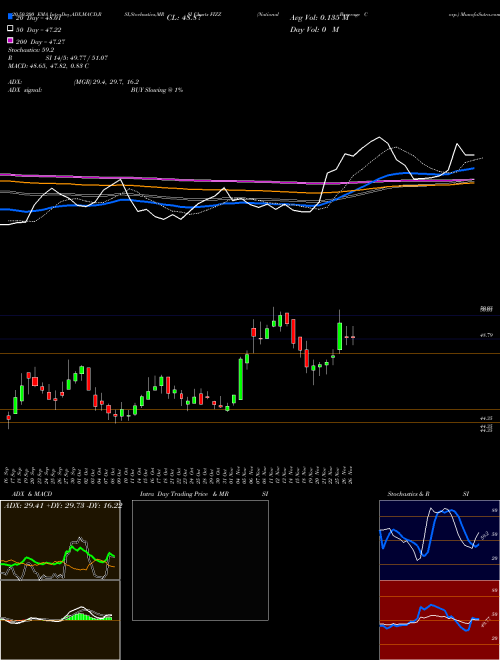The width and height of the screenshot is (500, 660).
Task: Click the Stochastics & RSI panel title
Action: (428, 494)
